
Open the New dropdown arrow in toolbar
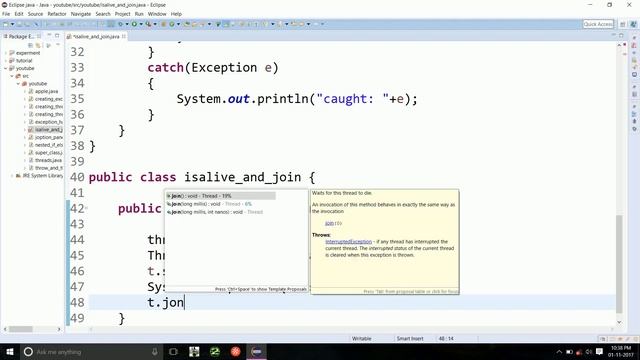tap(12, 24)
